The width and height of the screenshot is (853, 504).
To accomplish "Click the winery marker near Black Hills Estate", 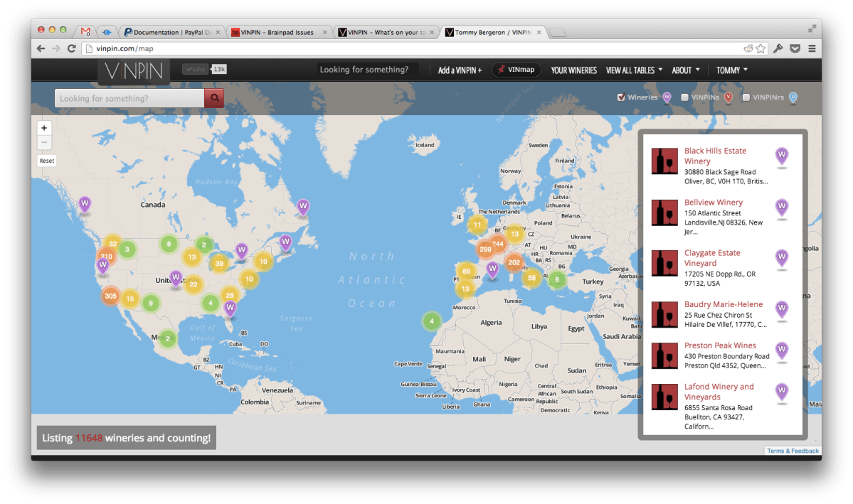I will [x=782, y=156].
